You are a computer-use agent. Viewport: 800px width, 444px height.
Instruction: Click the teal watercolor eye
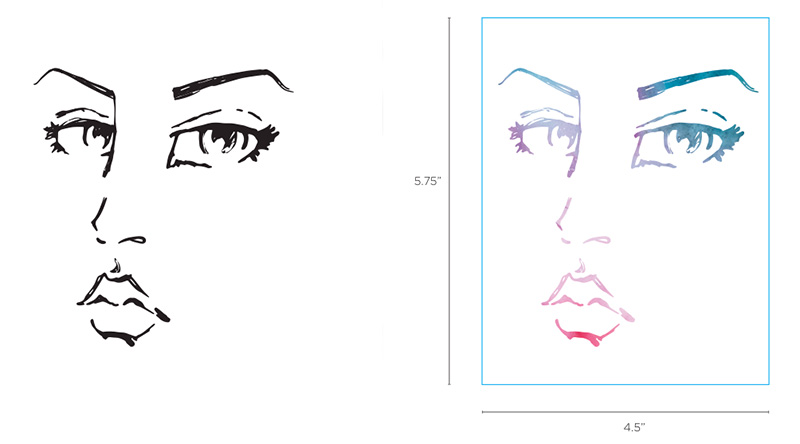pyautogui.click(x=688, y=139)
